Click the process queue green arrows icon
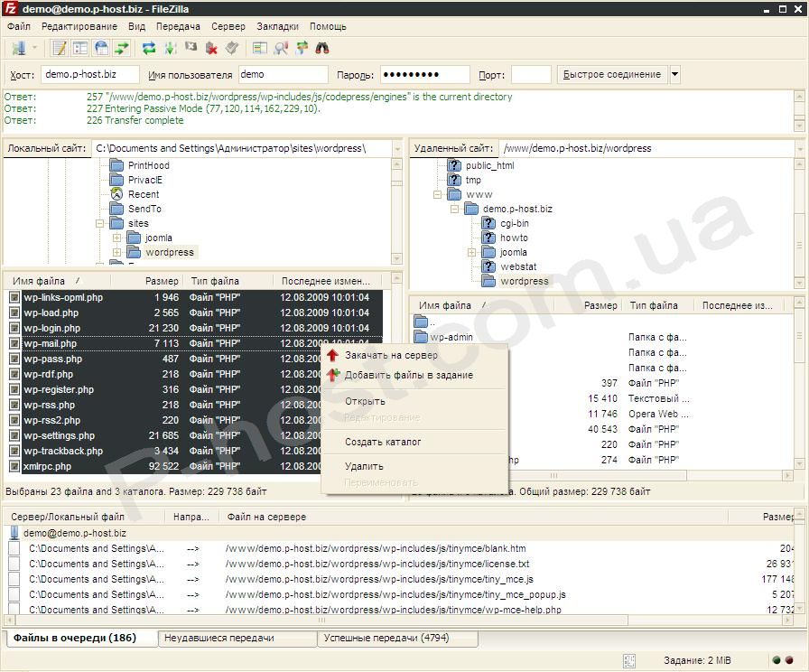 point(171,49)
